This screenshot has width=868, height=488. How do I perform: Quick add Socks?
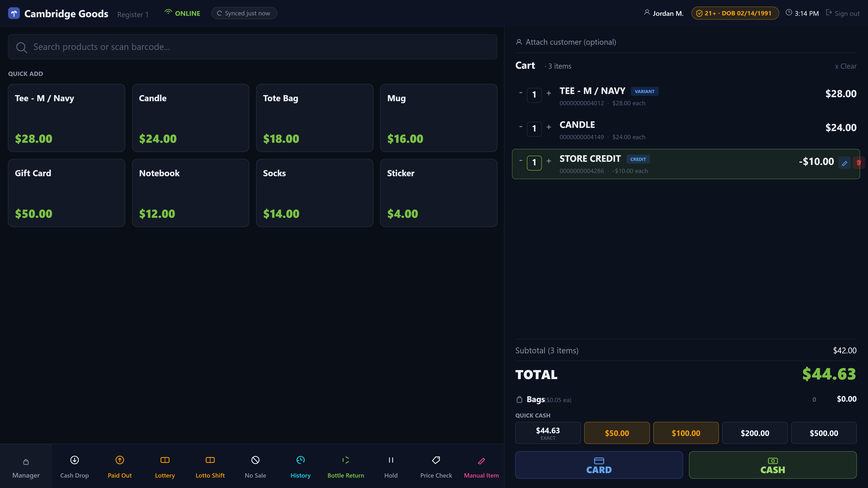pos(314,193)
